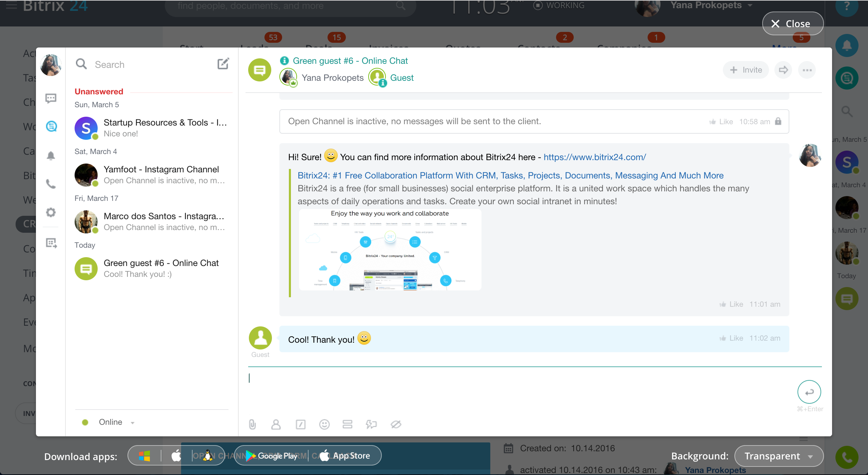Image resolution: width=868 pixels, height=475 pixels.
Task: Mention a user with the person icon
Action: (276, 424)
